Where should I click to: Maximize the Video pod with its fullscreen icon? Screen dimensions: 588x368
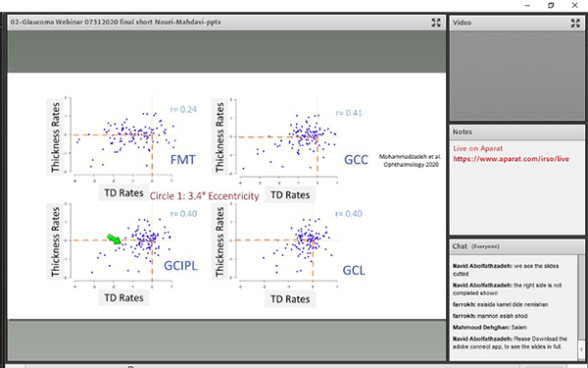[575, 23]
